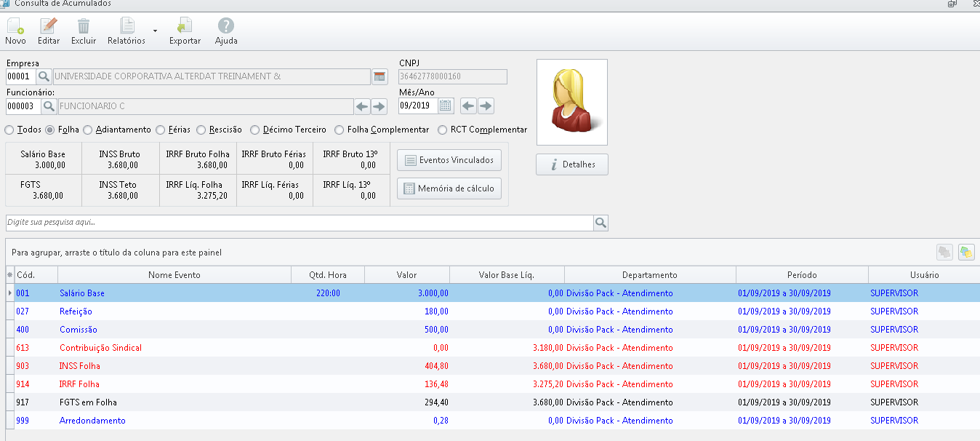
Task: Click the Funcionário code field
Action: [x=23, y=106]
